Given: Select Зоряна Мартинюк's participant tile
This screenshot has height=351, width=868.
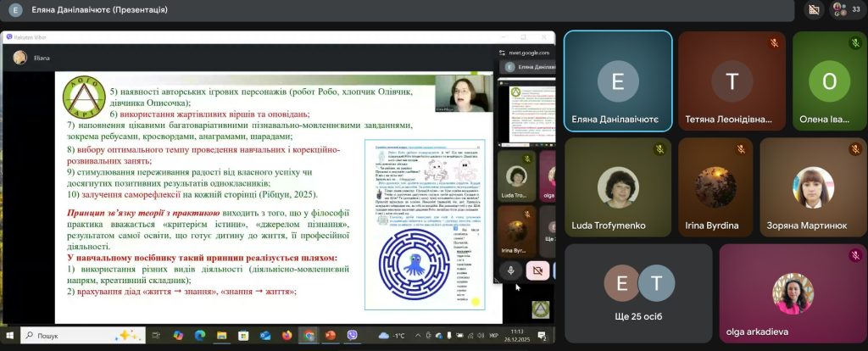Looking at the screenshot, I should pos(811,188).
